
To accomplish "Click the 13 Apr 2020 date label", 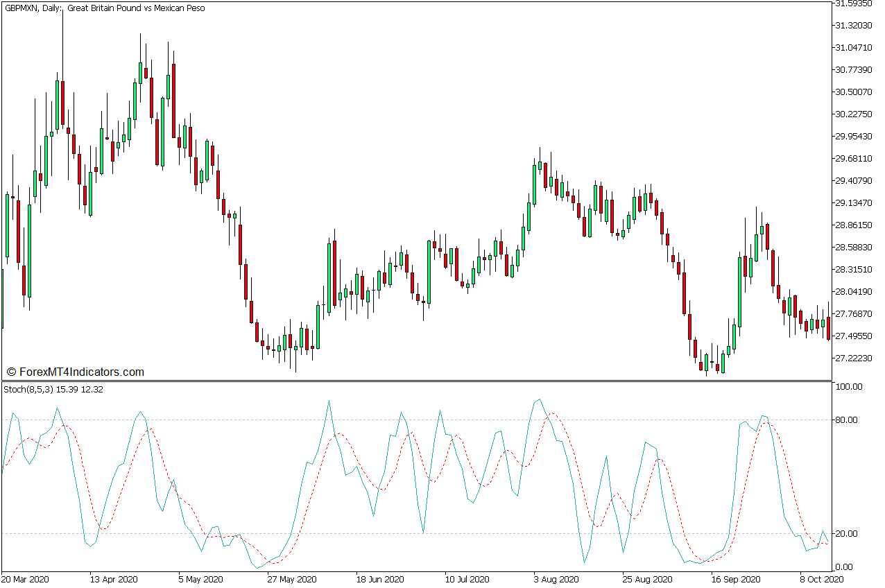I will [x=114, y=579].
